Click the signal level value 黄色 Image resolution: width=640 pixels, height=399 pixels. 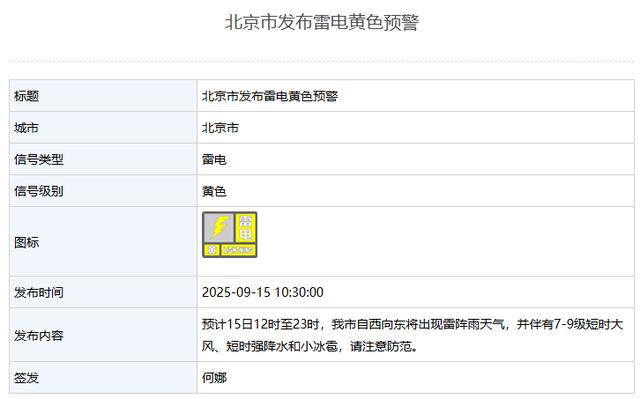tap(214, 191)
